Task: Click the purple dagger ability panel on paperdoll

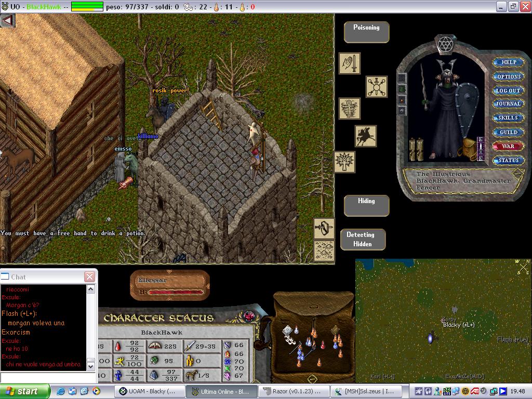Action: 481,149
